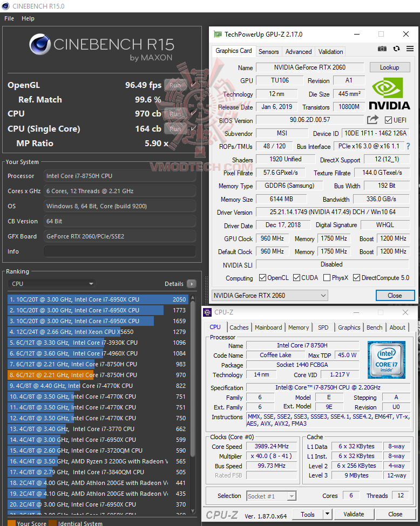Screen dimensions: 420x526
Task: Select ranking row 16 AMD Ryzen 3 2200G
Action: (97, 461)
